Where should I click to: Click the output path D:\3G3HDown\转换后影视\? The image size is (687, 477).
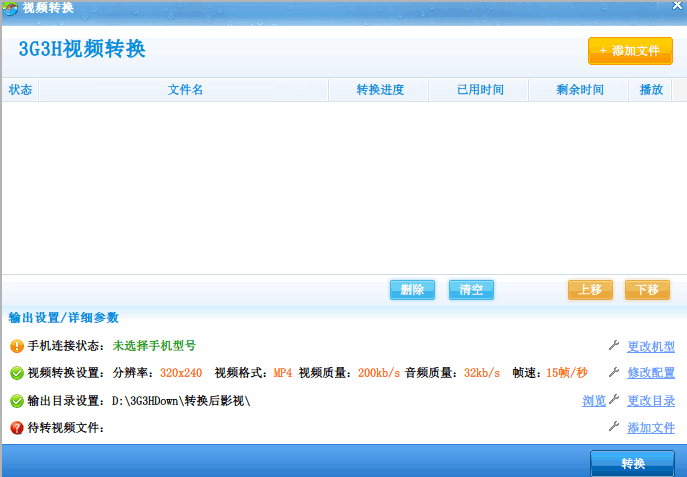point(181,401)
